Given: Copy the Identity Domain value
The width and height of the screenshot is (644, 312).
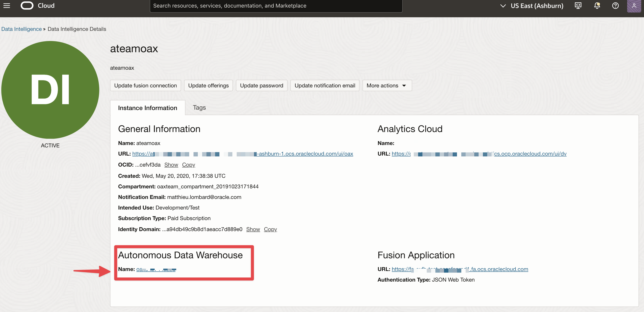Looking at the screenshot, I should [x=270, y=229].
